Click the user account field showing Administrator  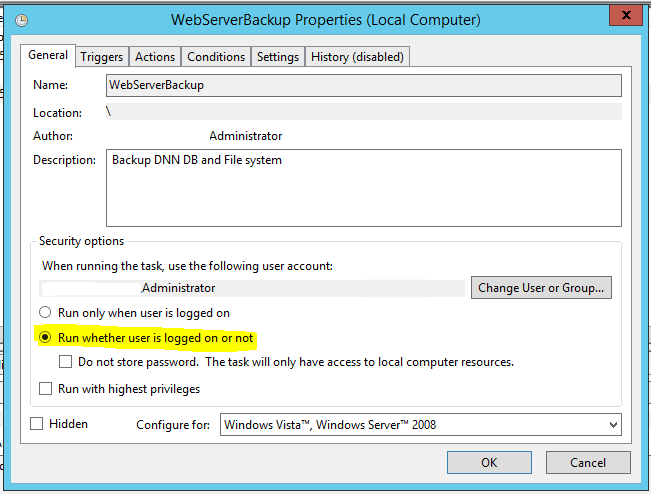tap(252, 288)
